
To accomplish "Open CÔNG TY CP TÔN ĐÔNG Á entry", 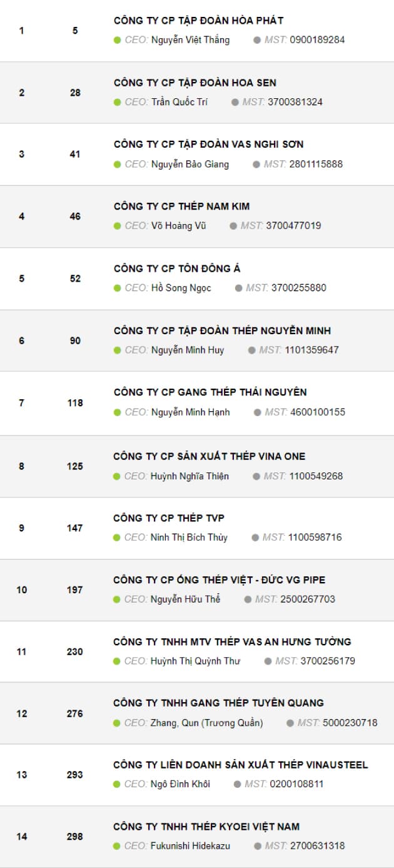I will [x=177, y=268].
